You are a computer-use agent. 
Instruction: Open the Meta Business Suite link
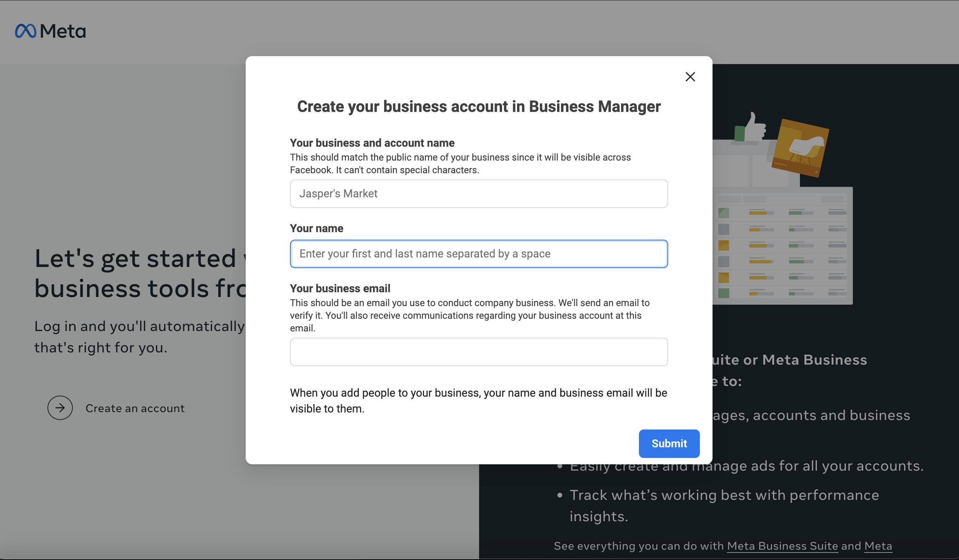(782, 546)
